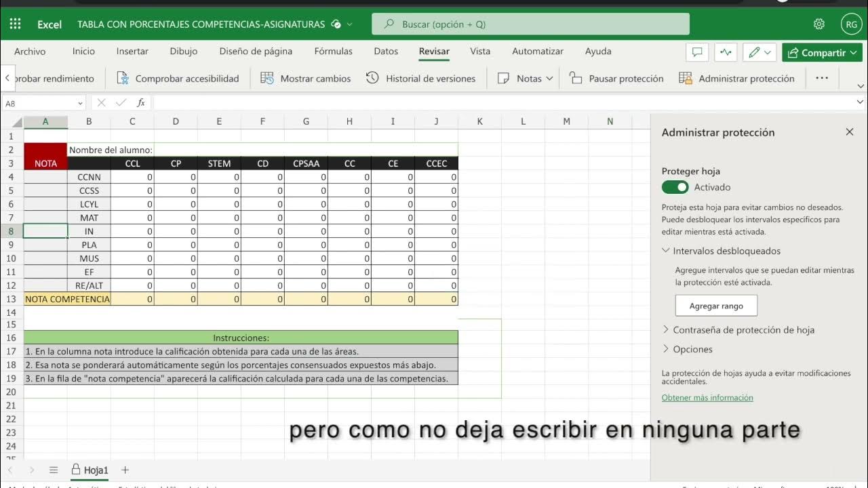Open Historial de versiones

(x=420, y=79)
